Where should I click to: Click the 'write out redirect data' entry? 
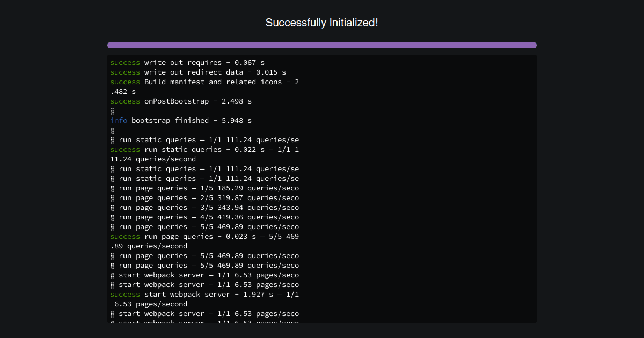click(197, 72)
